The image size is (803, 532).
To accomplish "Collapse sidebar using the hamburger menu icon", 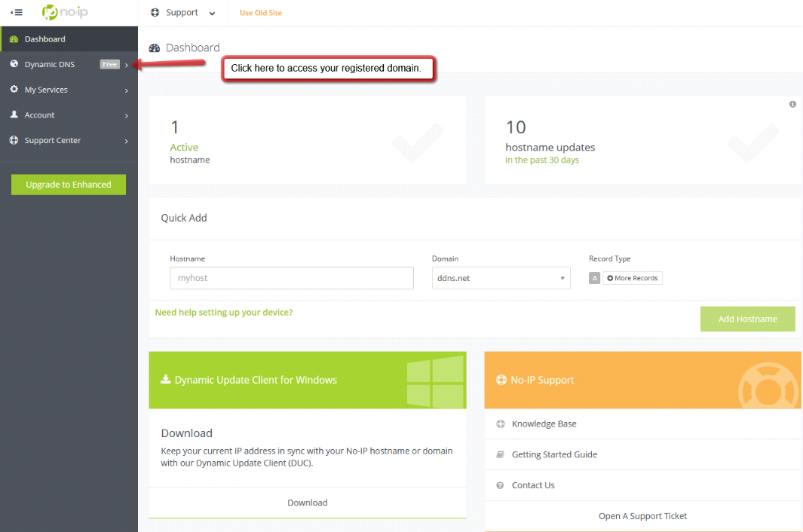I will coord(16,13).
